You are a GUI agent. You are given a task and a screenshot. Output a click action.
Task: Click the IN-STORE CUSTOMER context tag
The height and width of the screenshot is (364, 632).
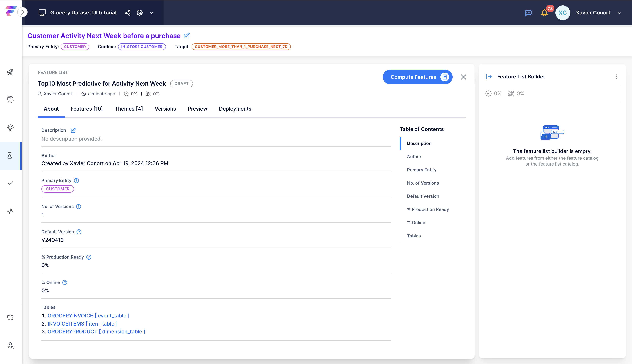(x=142, y=47)
